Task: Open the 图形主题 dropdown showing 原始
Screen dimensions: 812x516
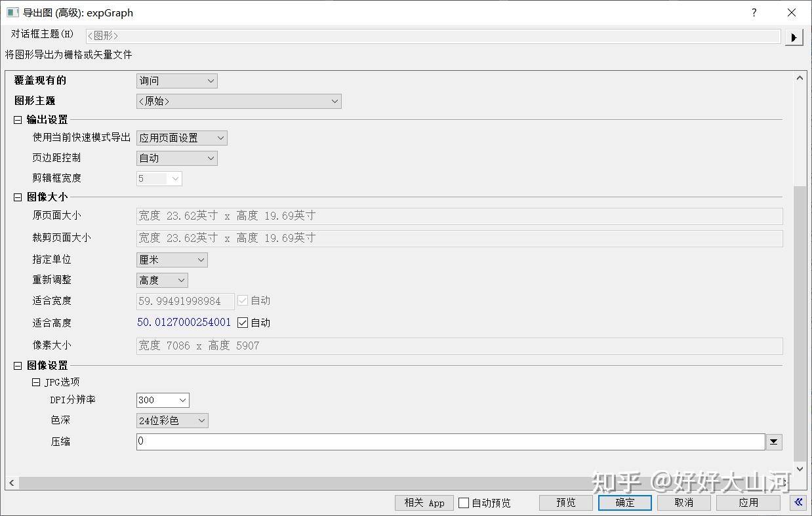Action: [335, 101]
